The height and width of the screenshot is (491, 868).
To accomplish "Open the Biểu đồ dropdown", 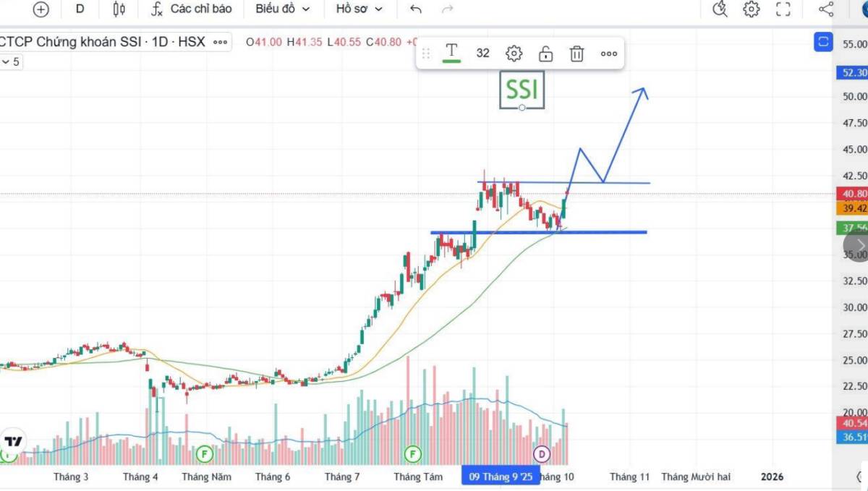I will tap(282, 9).
